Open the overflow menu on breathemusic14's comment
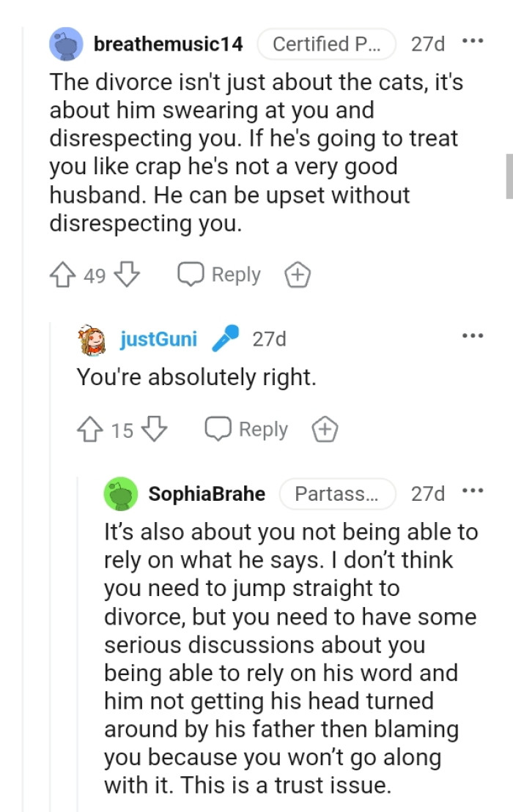Image resolution: width=513 pixels, height=812 pixels. (x=473, y=40)
